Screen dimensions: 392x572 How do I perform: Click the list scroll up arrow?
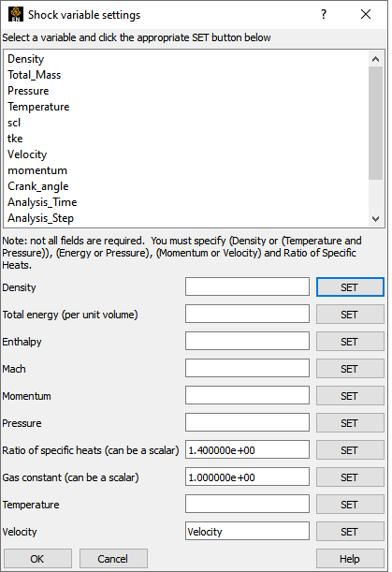[375, 59]
